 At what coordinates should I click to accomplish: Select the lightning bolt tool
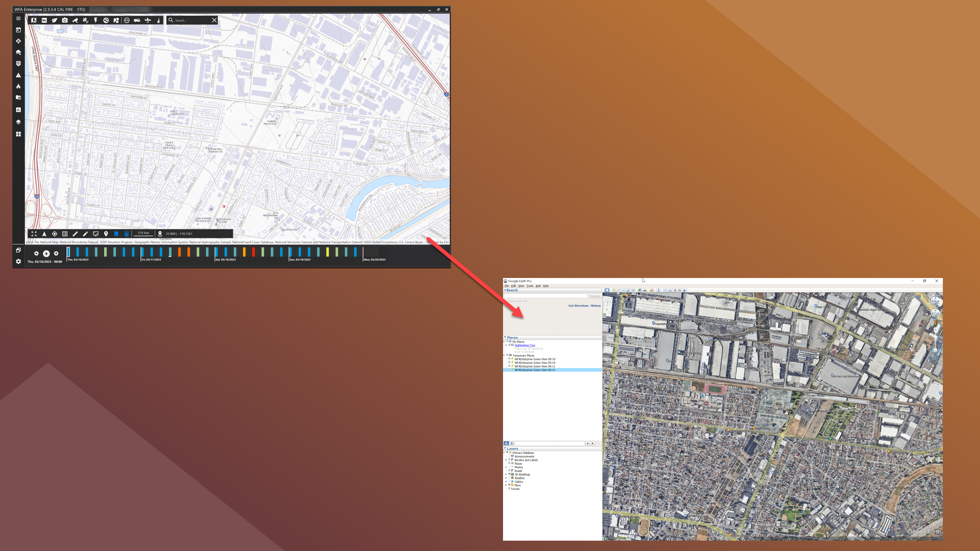[96, 20]
